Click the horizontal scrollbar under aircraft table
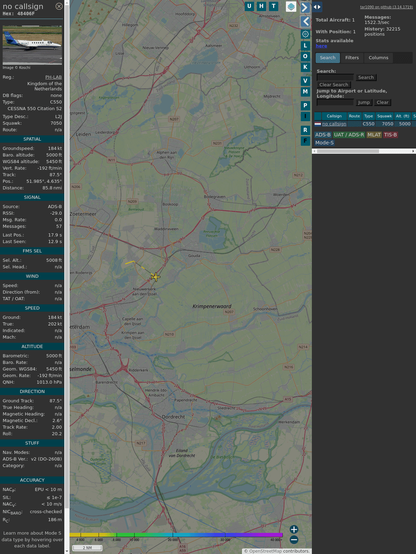 [x=364, y=151]
